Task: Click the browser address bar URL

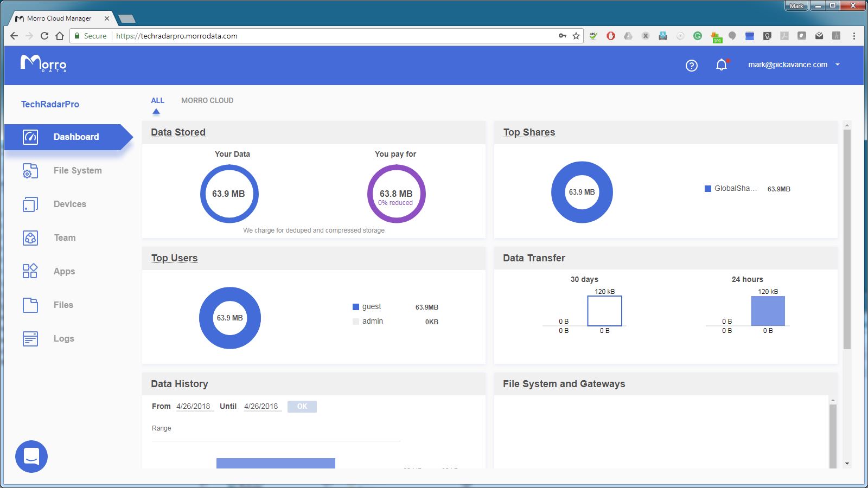Action: pyautogui.click(x=177, y=36)
